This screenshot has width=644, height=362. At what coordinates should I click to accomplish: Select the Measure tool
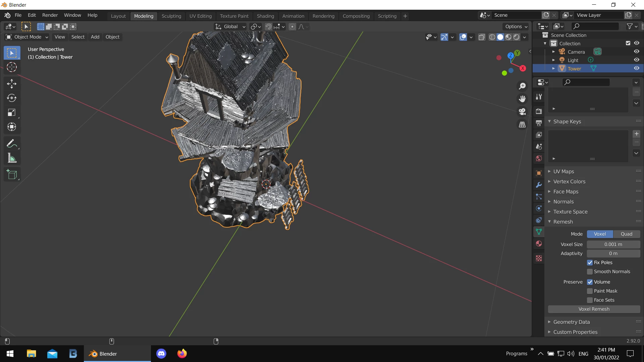tap(12, 158)
